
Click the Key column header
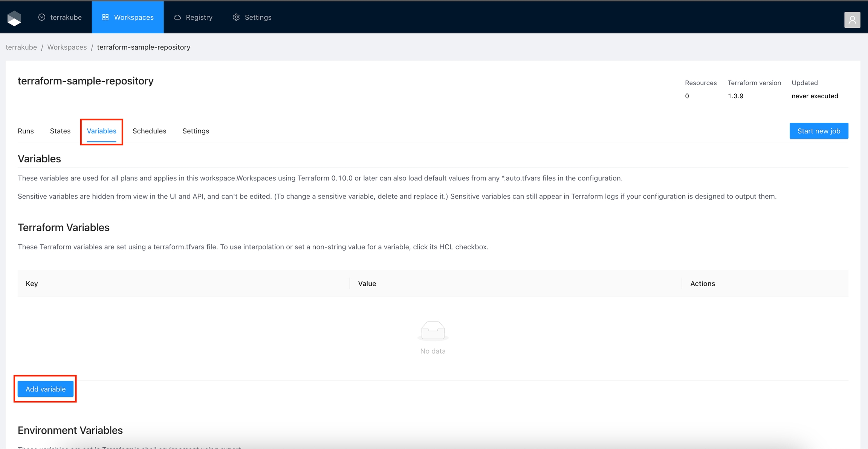tap(32, 284)
